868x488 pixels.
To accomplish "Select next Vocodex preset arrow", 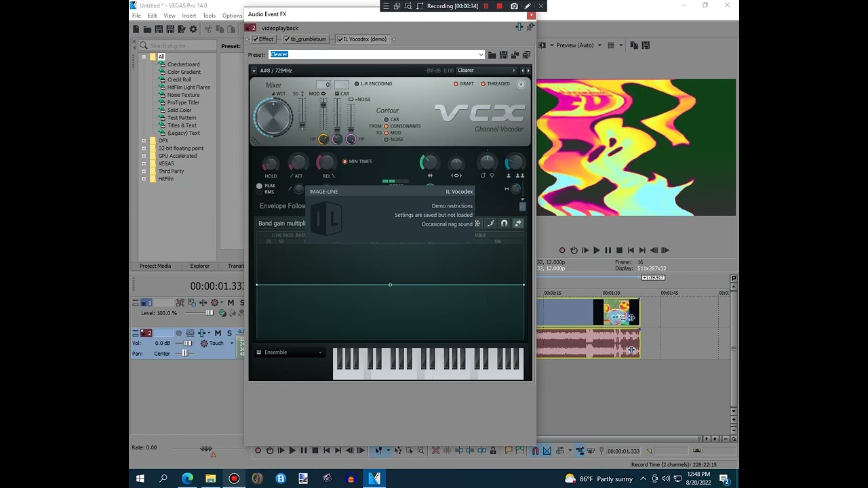I will tap(528, 70).
